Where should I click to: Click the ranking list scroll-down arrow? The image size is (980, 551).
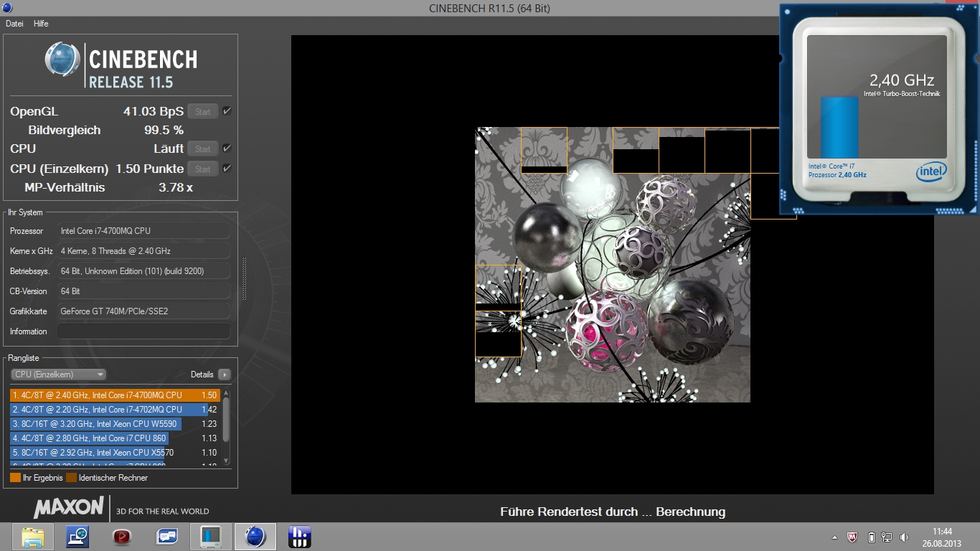[x=227, y=461]
